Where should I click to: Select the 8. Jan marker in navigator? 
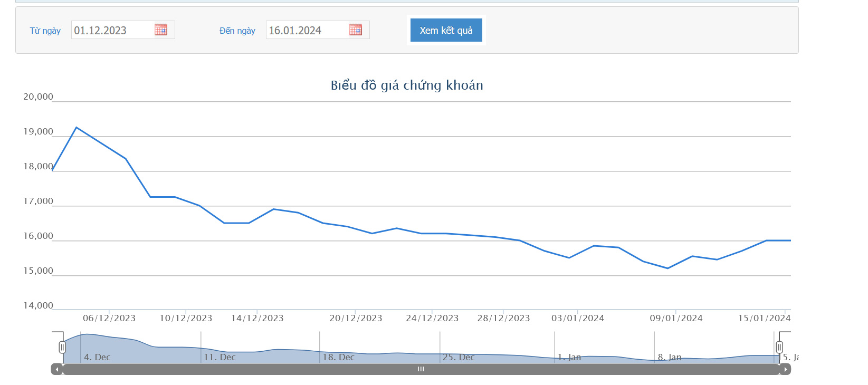[669, 357]
